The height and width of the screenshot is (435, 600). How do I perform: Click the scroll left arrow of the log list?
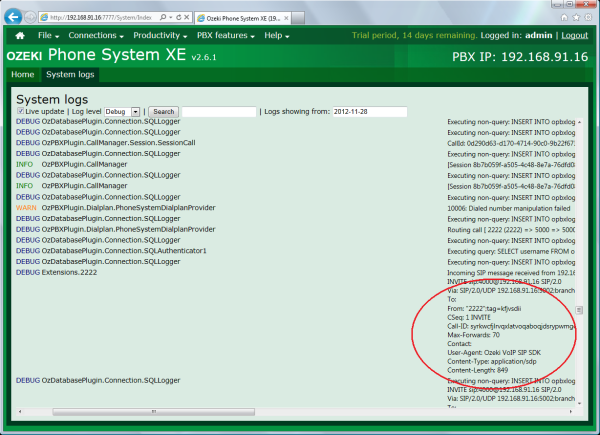20,412
